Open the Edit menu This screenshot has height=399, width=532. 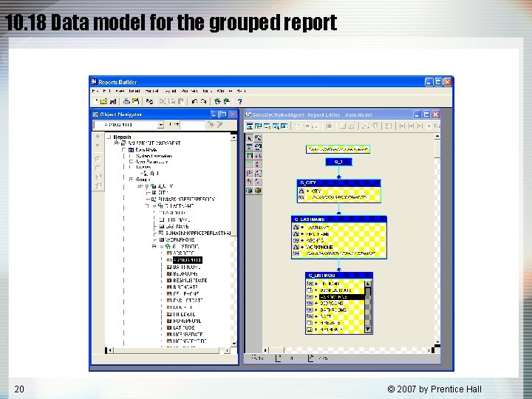click(106, 91)
